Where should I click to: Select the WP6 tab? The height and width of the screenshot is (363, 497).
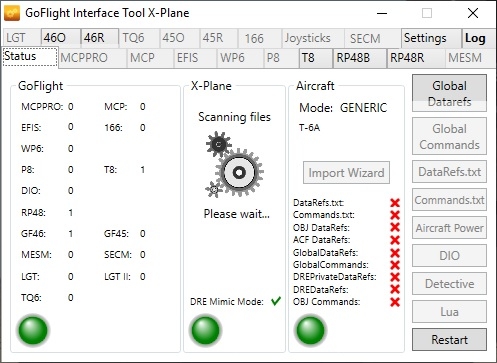click(240, 58)
